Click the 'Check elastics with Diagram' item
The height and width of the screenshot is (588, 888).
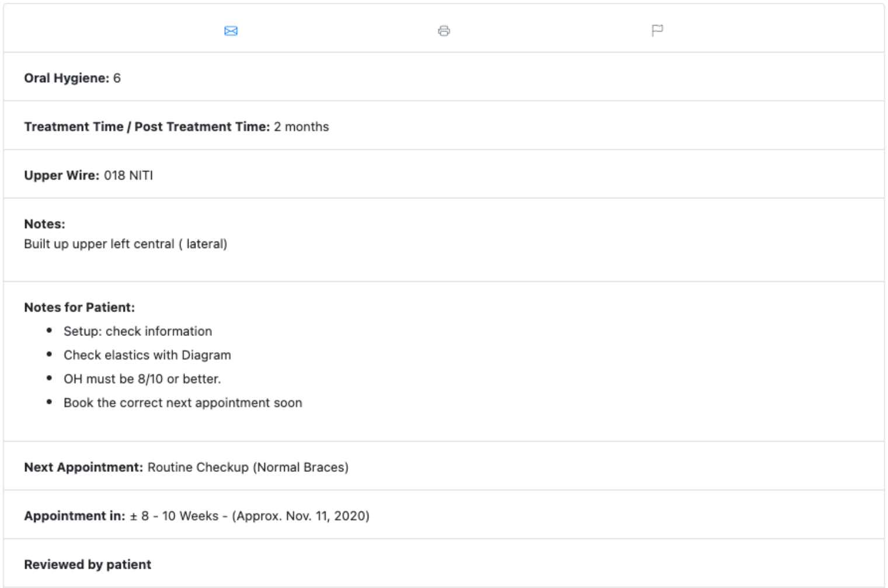pos(147,355)
